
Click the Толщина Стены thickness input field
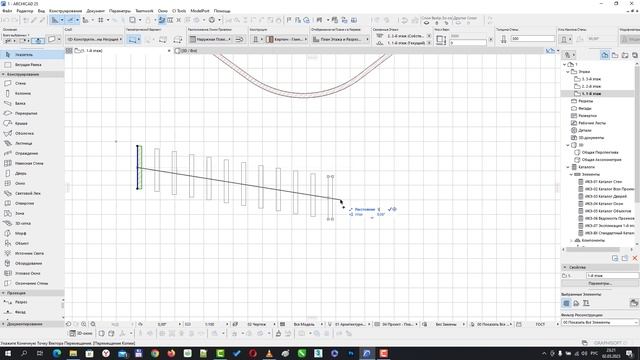(x=532, y=39)
